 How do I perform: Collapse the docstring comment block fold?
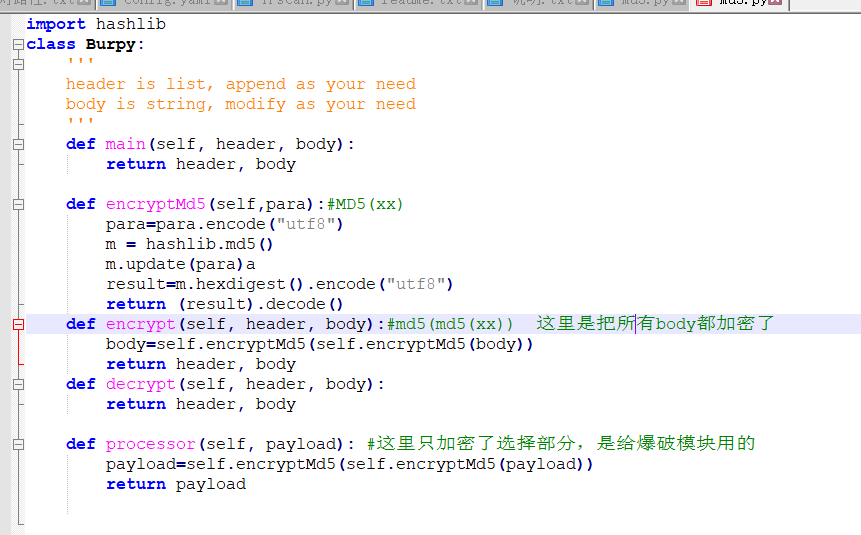18,65
